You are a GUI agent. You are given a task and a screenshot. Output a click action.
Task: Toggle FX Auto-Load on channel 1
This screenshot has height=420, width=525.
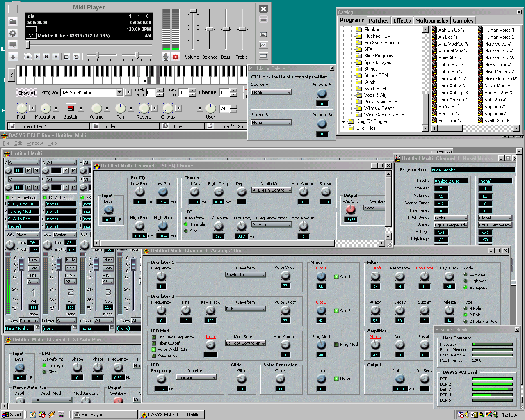click(8, 198)
